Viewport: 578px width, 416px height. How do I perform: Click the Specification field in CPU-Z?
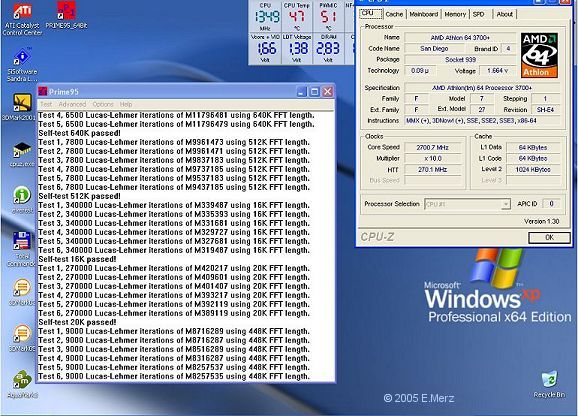click(482, 88)
